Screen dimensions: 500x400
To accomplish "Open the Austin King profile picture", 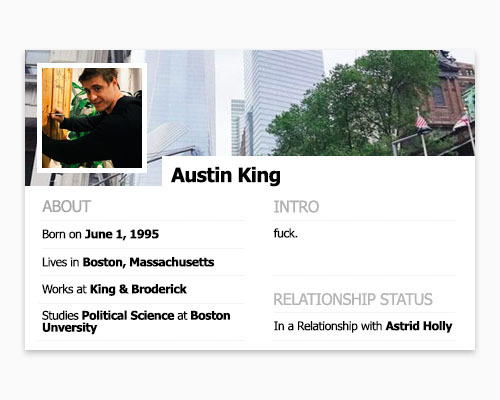I will pos(92,118).
